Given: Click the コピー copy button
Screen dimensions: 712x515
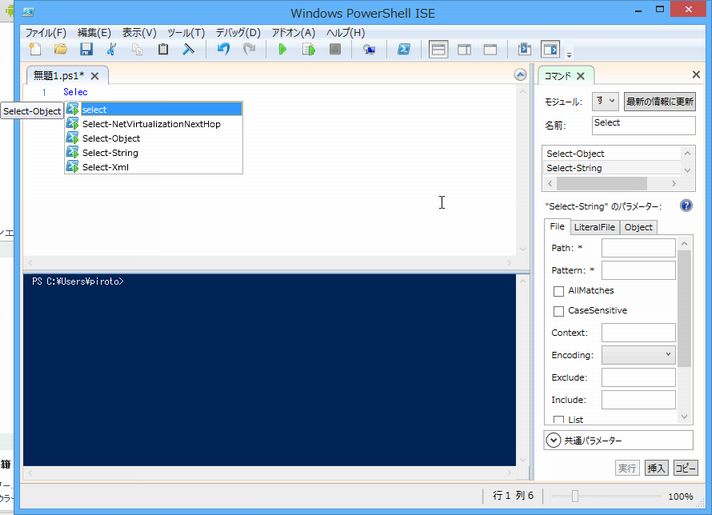Looking at the screenshot, I should (x=686, y=468).
